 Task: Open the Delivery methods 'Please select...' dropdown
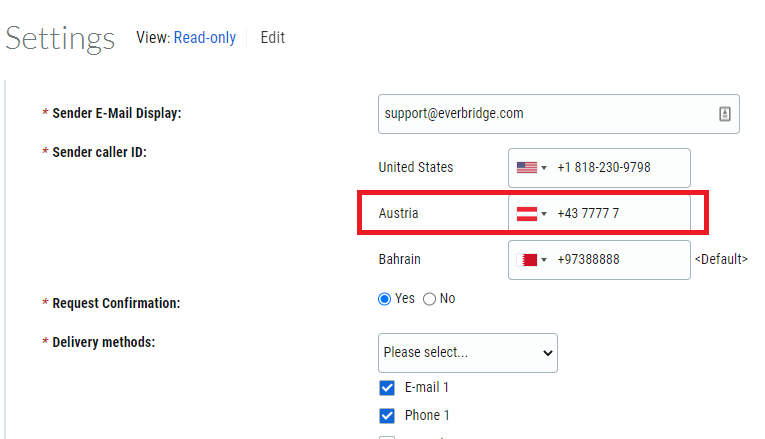[x=467, y=353]
